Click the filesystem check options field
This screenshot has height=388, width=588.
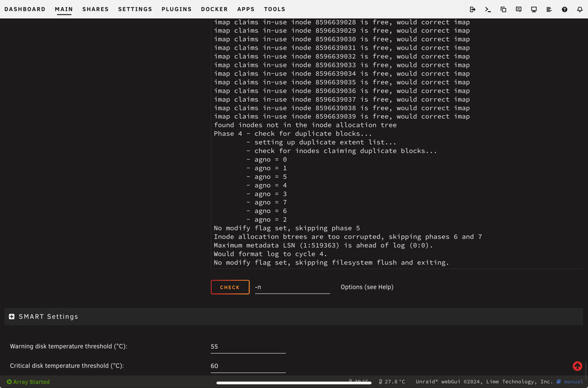pyautogui.click(x=292, y=287)
